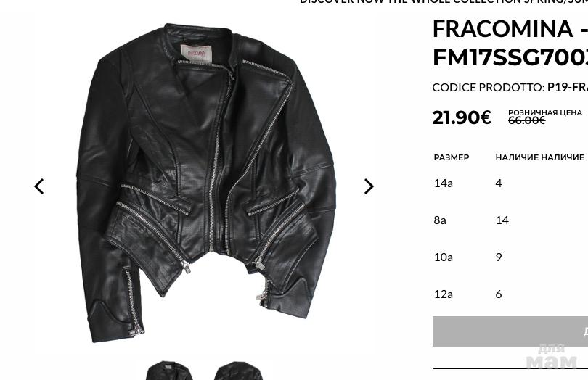The height and width of the screenshot is (380, 588).
Task: Click the FRACOMINA product title heading
Action: coord(510,43)
